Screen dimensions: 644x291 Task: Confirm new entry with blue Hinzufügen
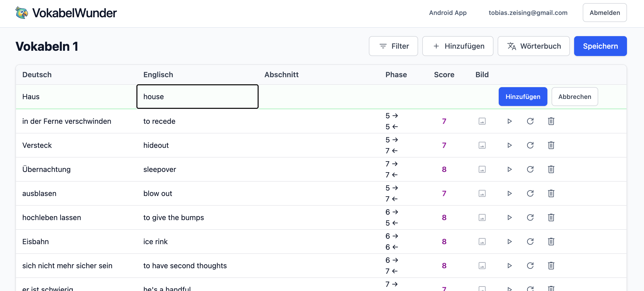coord(523,97)
